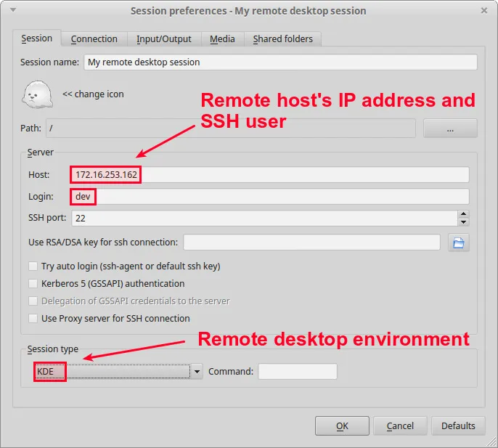
Task: Click the path browse "..." button
Action: [450, 129]
